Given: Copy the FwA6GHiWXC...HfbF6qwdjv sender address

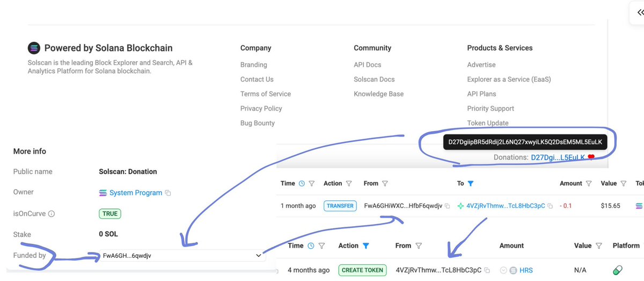Looking at the screenshot, I should pos(447,206).
